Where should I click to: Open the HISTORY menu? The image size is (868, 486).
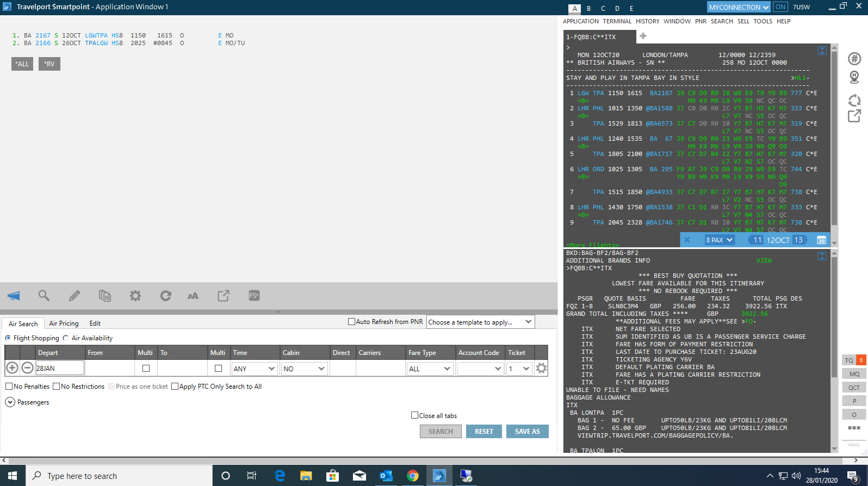tap(647, 21)
